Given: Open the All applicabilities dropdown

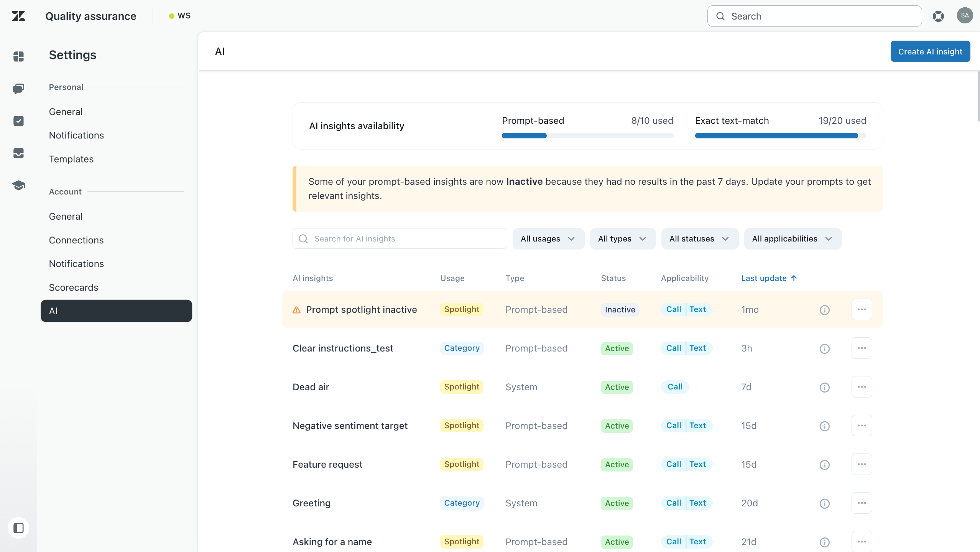Looking at the screenshot, I should click(x=793, y=239).
